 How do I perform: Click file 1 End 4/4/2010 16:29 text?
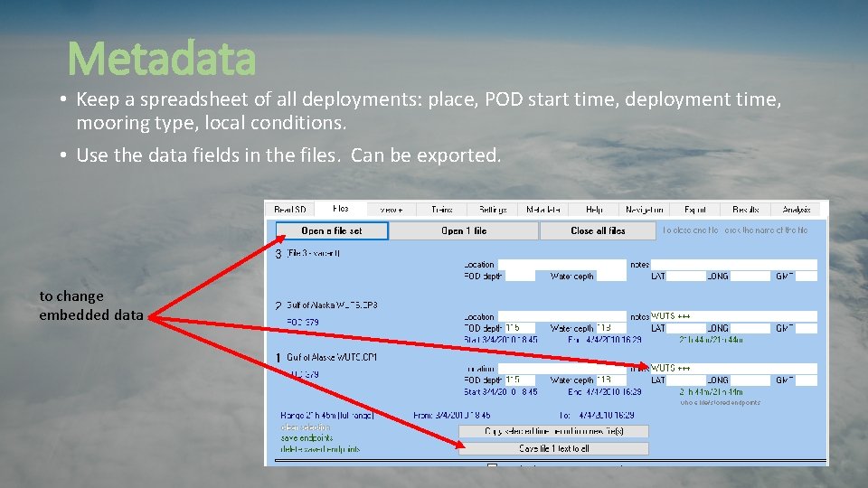[605, 391]
